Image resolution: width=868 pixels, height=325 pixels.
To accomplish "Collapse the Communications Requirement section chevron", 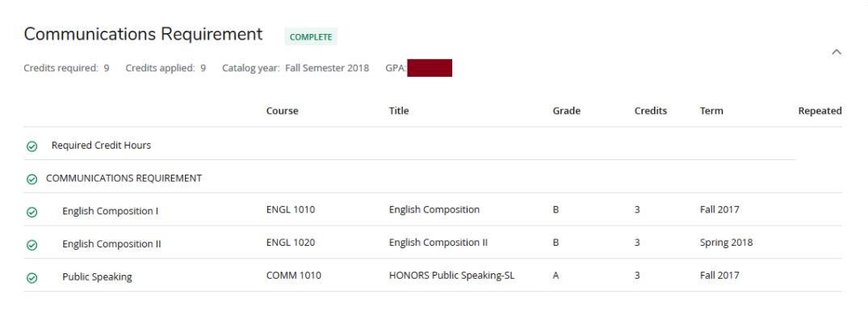I will 837,52.
